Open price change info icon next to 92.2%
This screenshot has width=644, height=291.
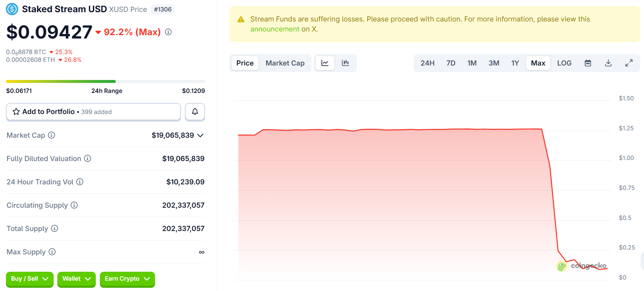168,32
